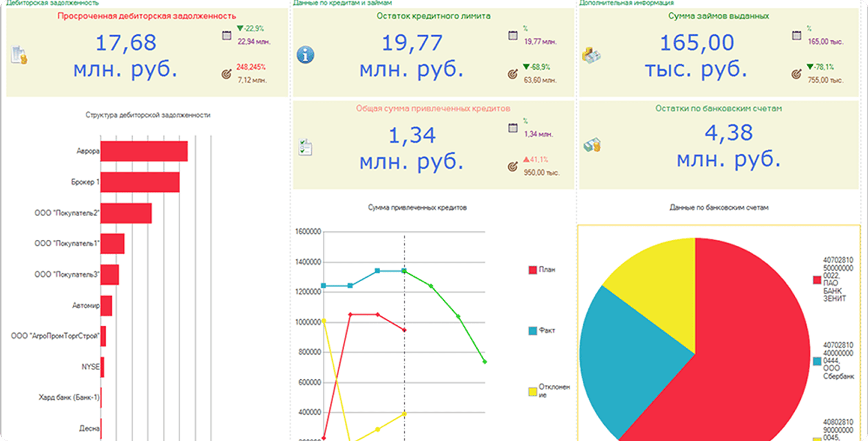Click the 1600000 axis value
Viewport: 868px width, 441px height.
[x=308, y=232]
